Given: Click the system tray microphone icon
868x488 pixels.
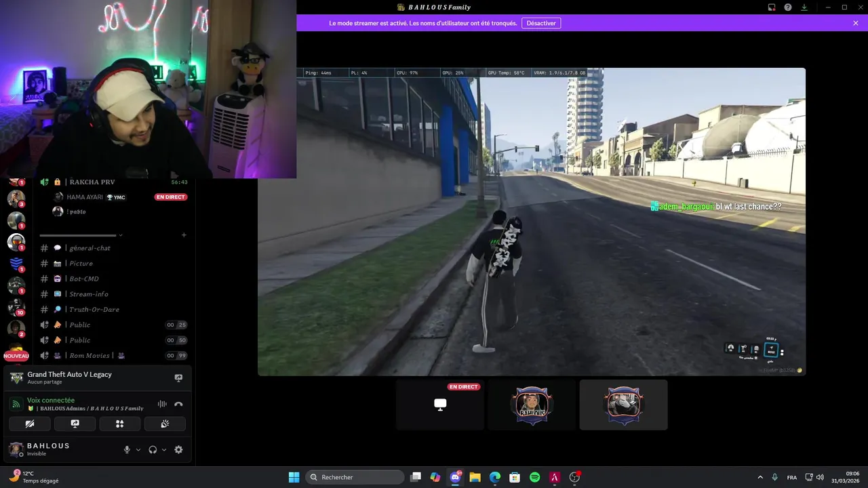Looking at the screenshot, I should [x=775, y=477].
